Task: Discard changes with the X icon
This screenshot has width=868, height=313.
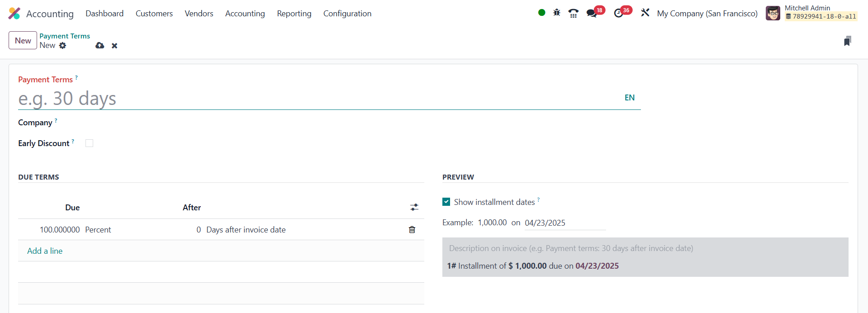Action: 114,46
